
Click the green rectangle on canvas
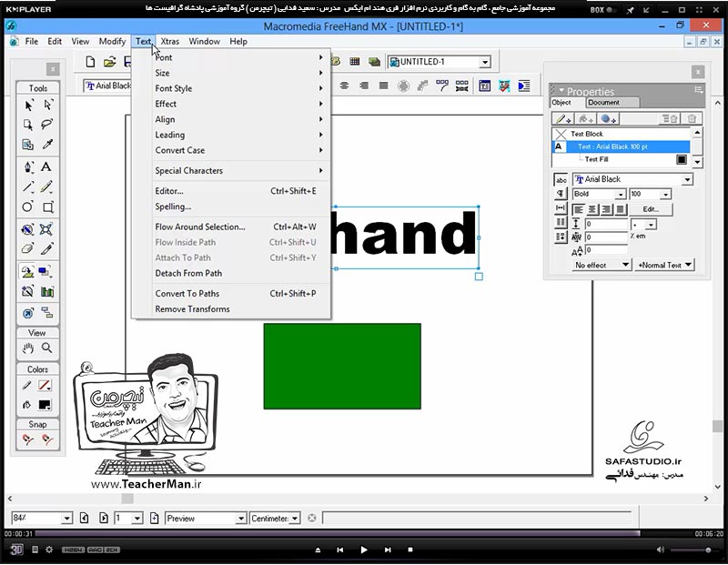point(342,367)
